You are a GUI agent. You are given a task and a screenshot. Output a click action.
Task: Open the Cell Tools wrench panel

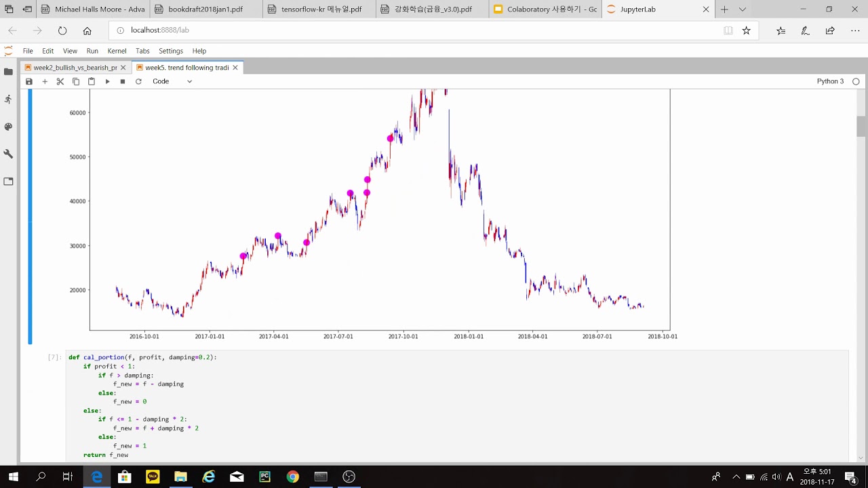pyautogui.click(x=8, y=154)
